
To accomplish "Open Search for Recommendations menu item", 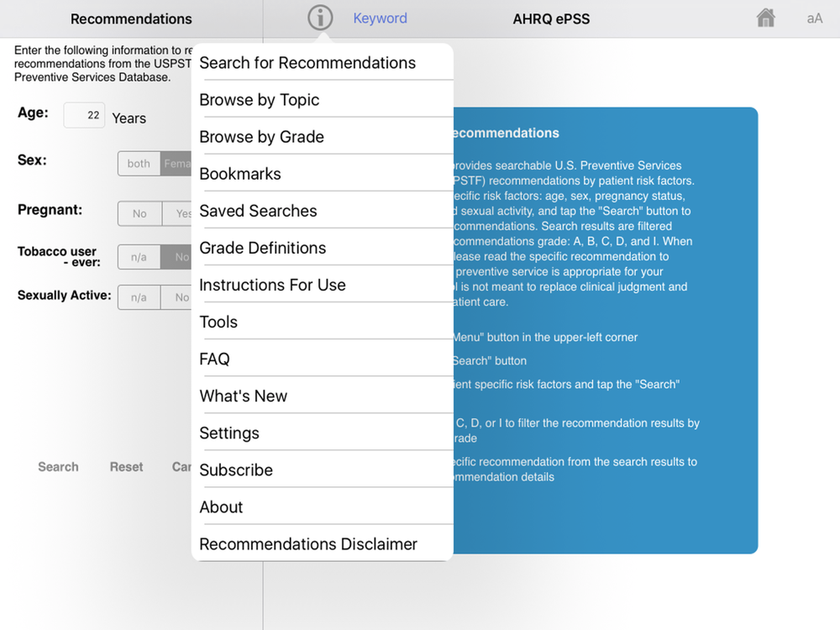I will pyautogui.click(x=307, y=63).
